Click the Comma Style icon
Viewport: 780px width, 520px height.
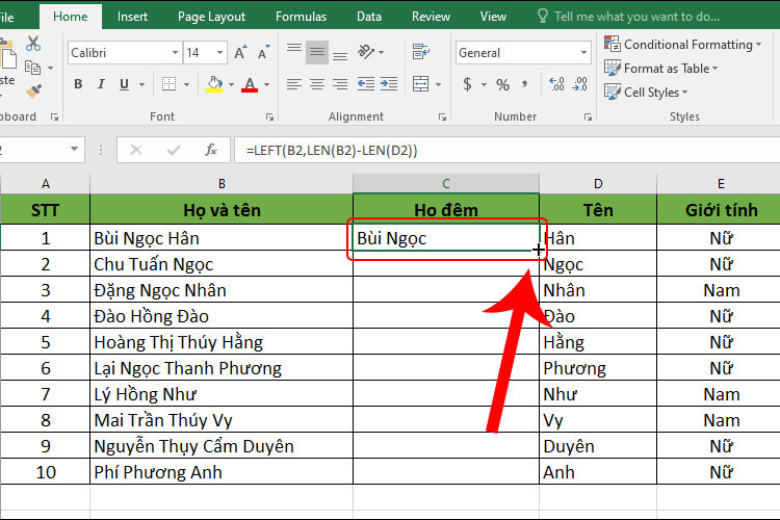[524, 84]
